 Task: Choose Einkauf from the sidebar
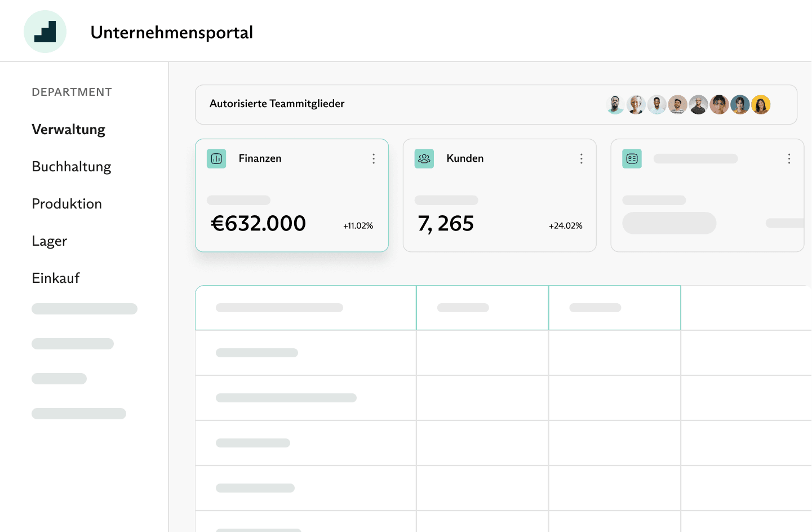pyautogui.click(x=56, y=278)
